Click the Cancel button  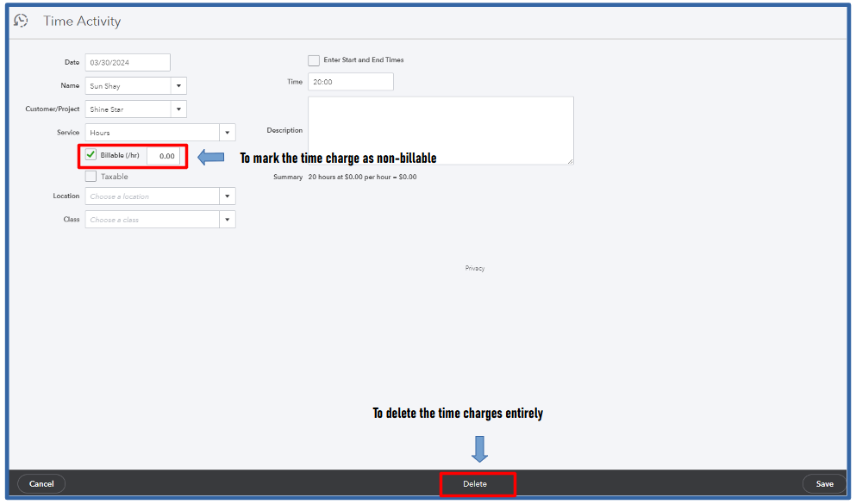[x=41, y=484]
